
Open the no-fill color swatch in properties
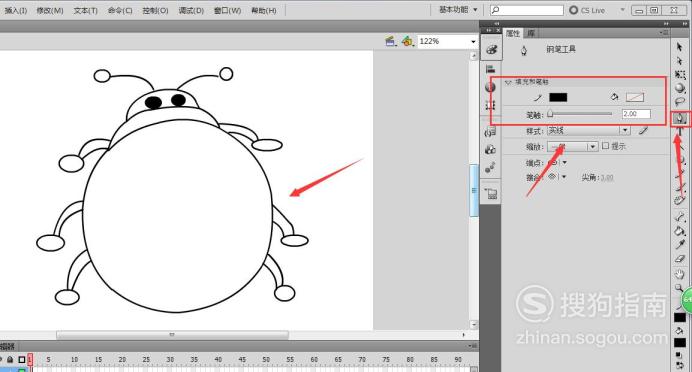coord(635,97)
